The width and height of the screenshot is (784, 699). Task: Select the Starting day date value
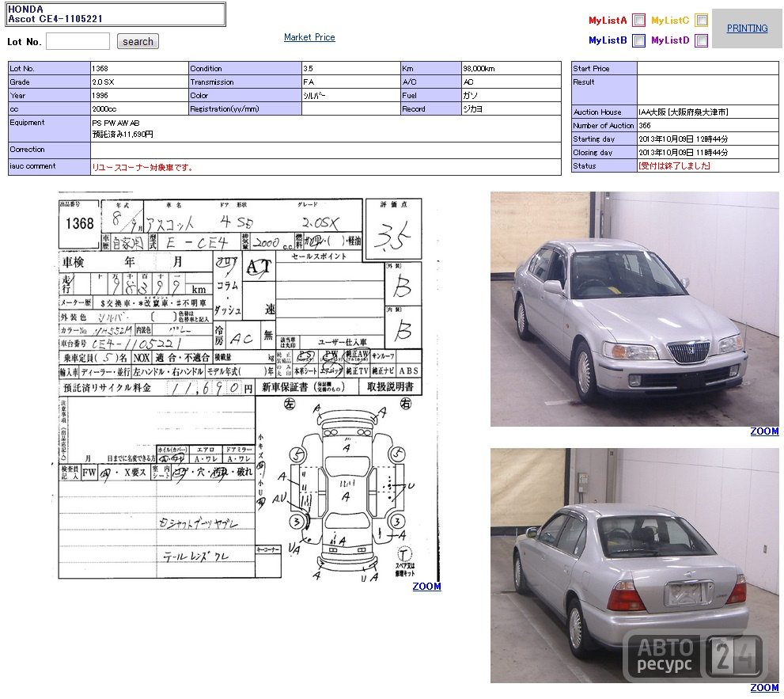(683, 139)
